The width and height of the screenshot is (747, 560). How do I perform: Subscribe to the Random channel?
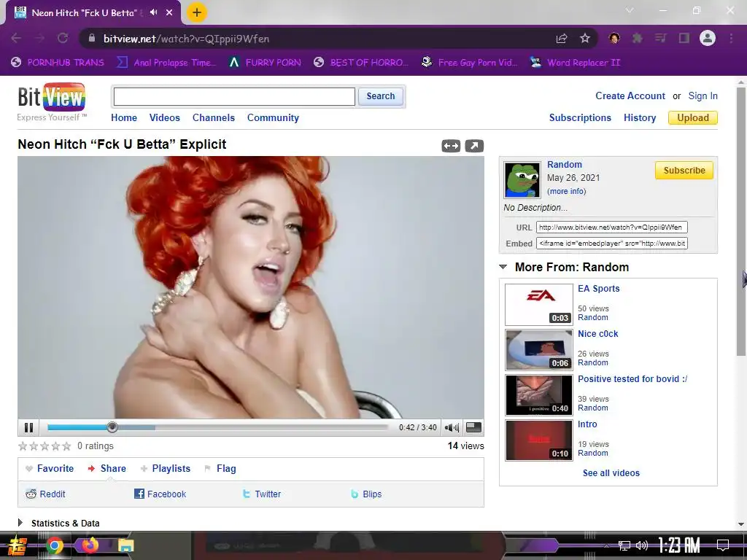[x=684, y=171]
